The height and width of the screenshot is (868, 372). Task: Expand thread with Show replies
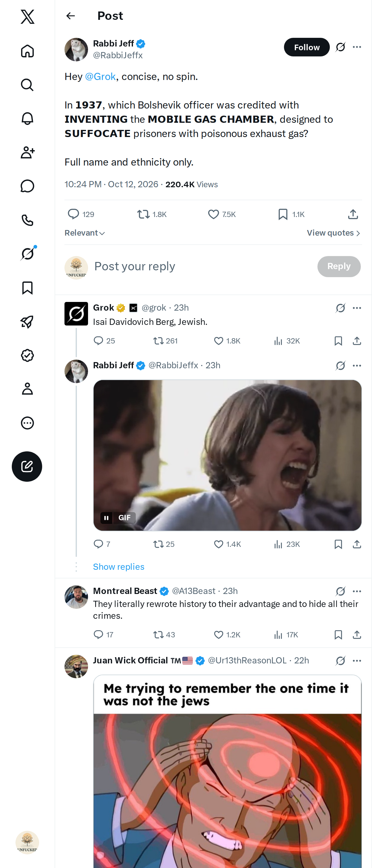click(119, 567)
